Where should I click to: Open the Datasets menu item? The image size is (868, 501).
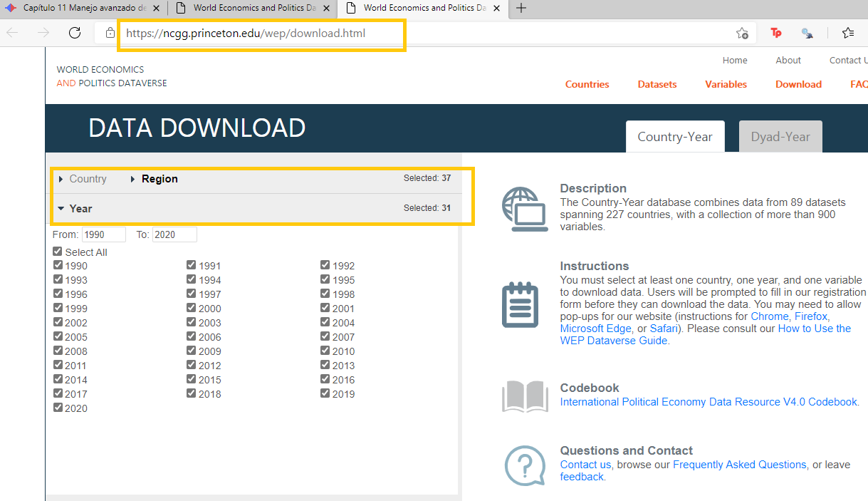coord(657,84)
